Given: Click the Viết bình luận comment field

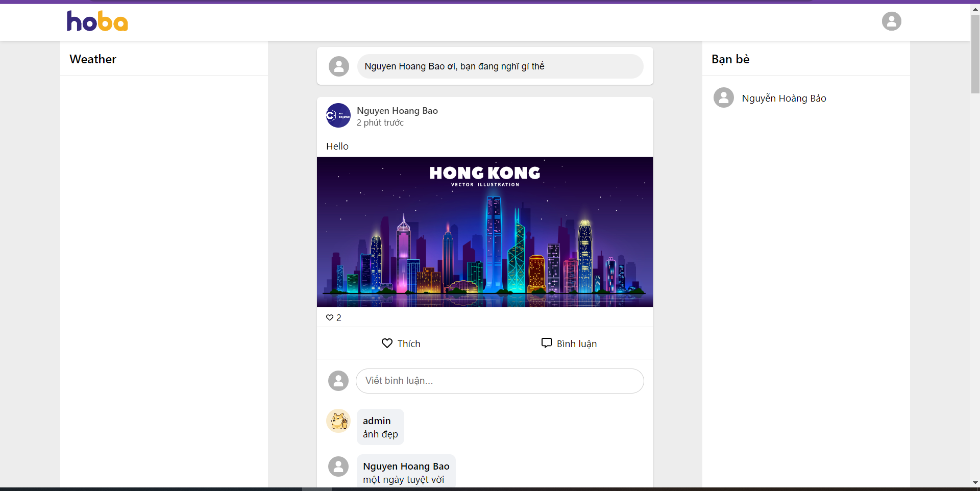Looking at the screenshot, I should click(x=500, y=381).
